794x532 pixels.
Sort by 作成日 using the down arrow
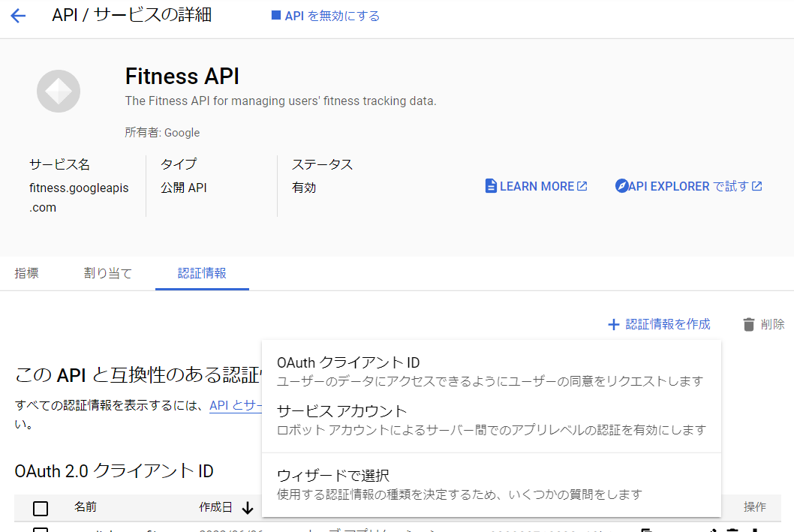point(248,508)
